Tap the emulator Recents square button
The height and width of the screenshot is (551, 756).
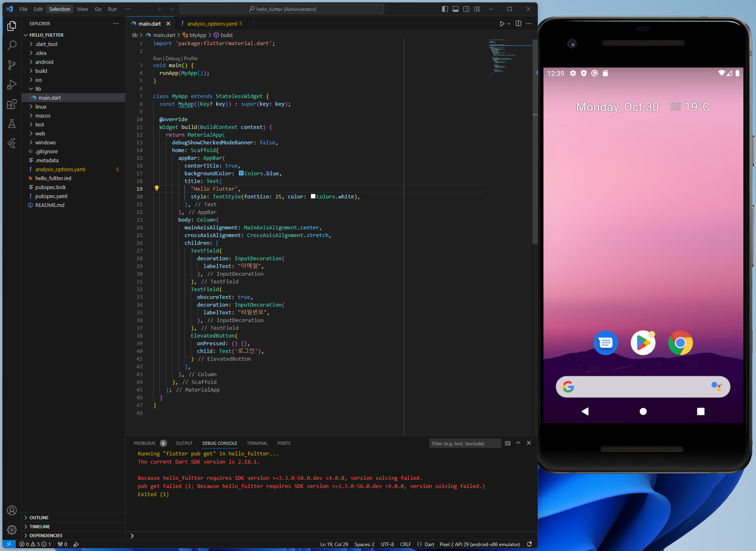pos(701,412)
